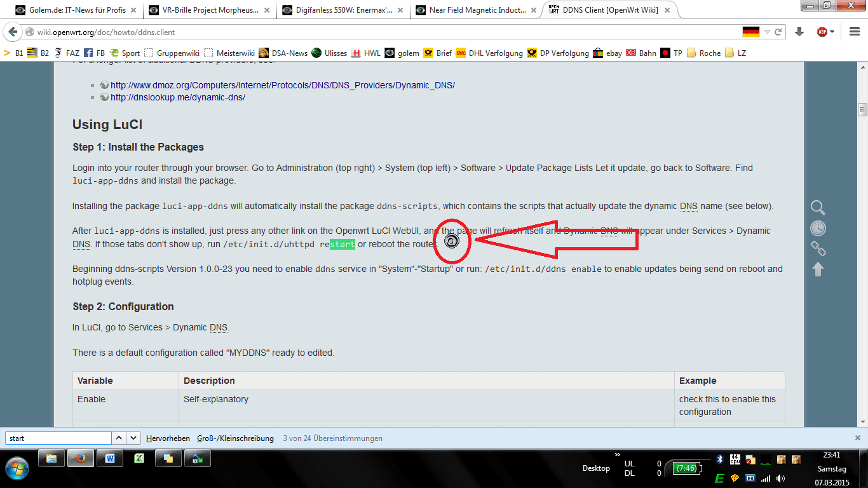Open the backlinks chain icon
The image size is (868, 488).
(818, 248)
